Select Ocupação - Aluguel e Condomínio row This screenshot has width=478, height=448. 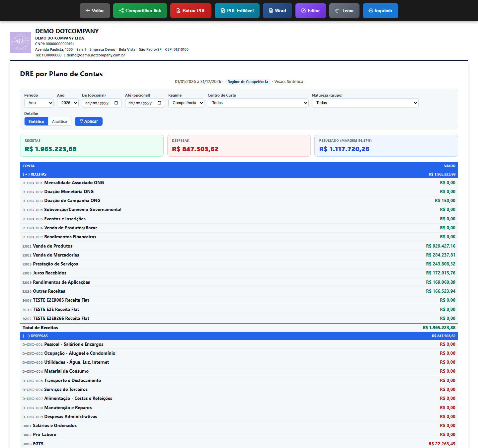(x=239, y=353)
